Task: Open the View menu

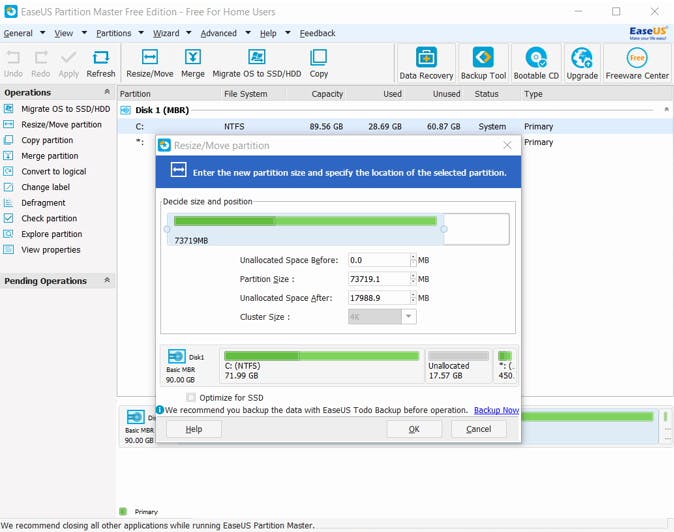Action: (x=64, y=33)
